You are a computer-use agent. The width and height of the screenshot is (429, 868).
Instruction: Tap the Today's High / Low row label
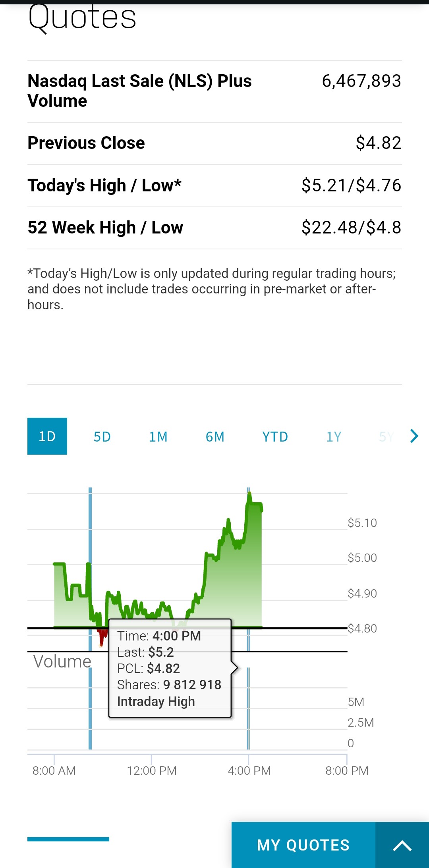pyautogui.click(x=104, y=185)
